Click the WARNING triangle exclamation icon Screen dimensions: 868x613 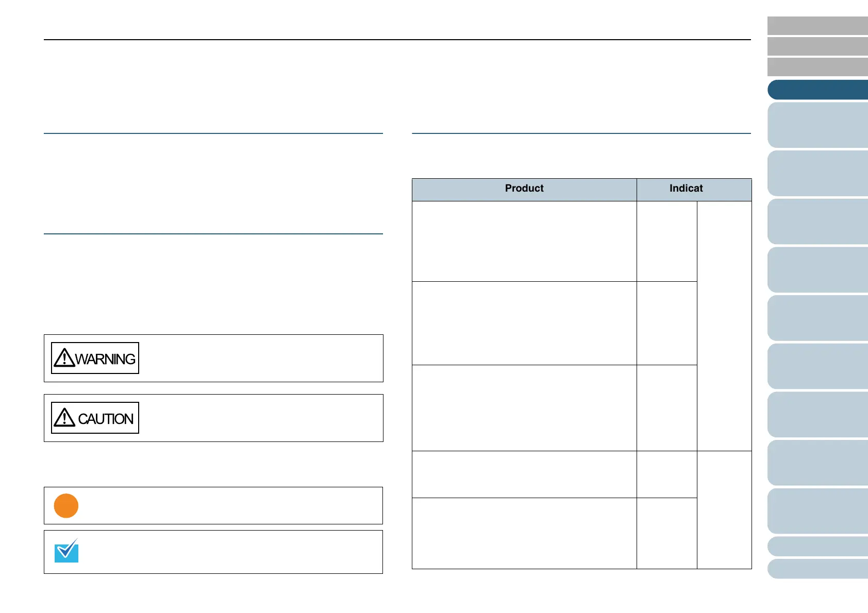(x=64, y=357)
